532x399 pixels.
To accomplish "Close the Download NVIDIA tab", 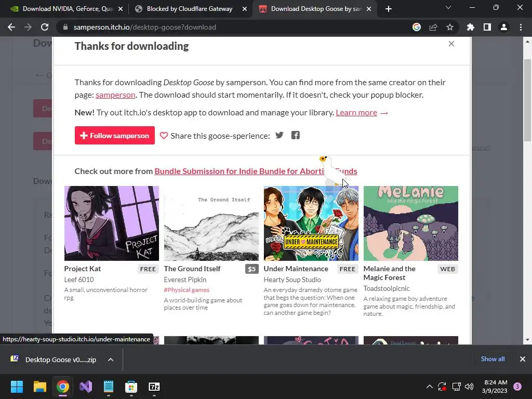I will click(x=121, y=9).
